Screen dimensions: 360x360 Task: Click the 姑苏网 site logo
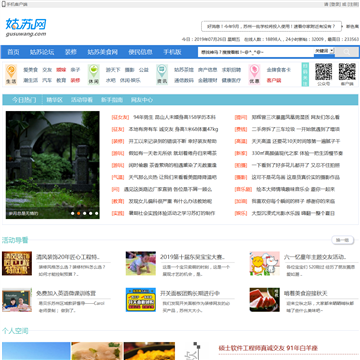26,27
